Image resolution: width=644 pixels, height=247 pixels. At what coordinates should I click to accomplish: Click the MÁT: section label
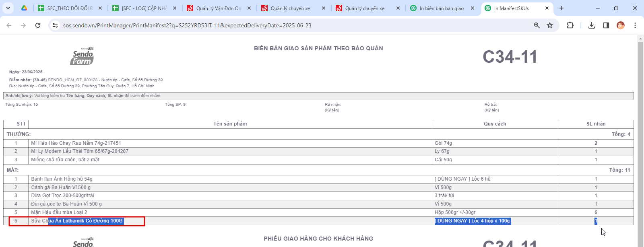(13, 170)
